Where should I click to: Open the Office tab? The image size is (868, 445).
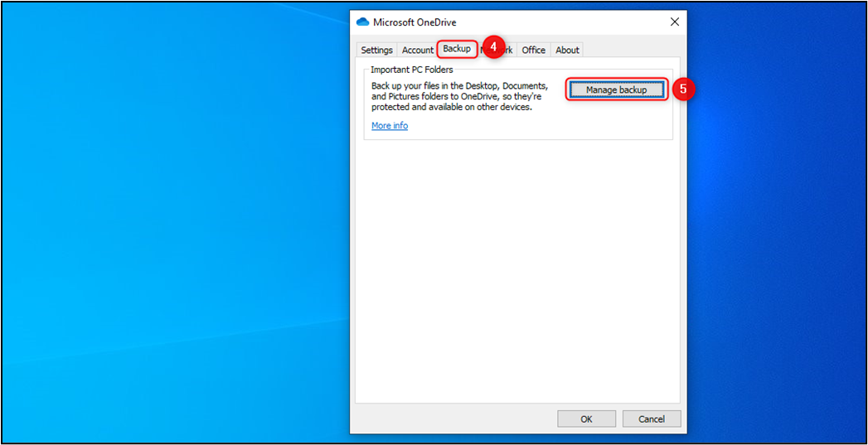point(534,50)
